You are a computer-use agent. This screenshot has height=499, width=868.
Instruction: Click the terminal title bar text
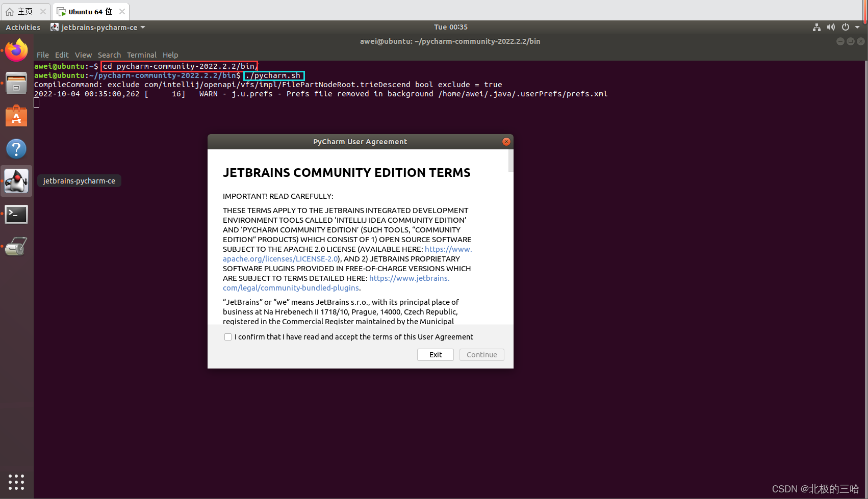[450, 41]
